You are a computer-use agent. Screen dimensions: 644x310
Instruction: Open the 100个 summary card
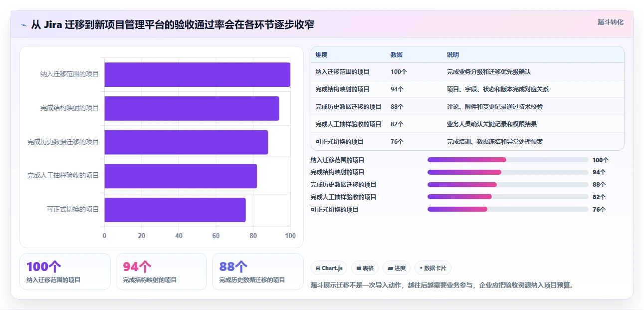coord(65,272)
